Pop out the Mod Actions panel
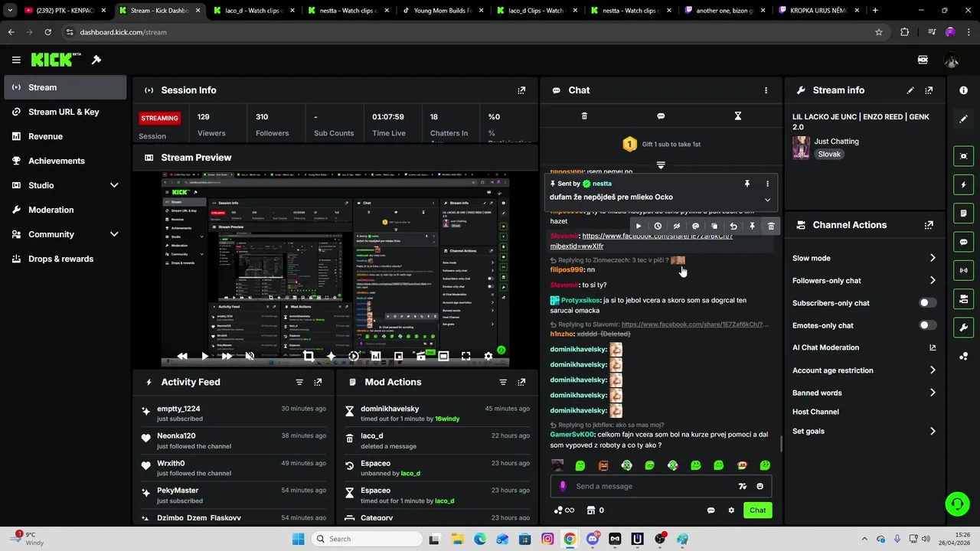The width and height of the screenshot is (980, 551). [521, 382]
